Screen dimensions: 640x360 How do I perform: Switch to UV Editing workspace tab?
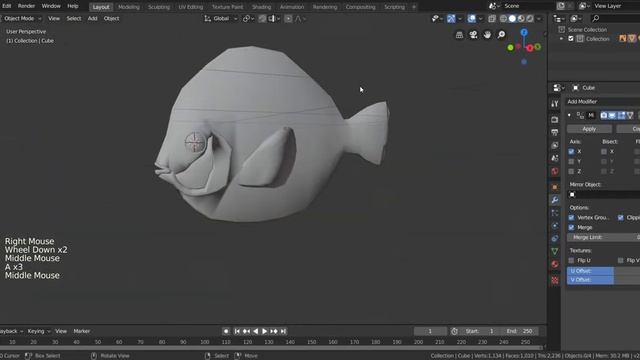pyautogui.click(x=191, y=7)
